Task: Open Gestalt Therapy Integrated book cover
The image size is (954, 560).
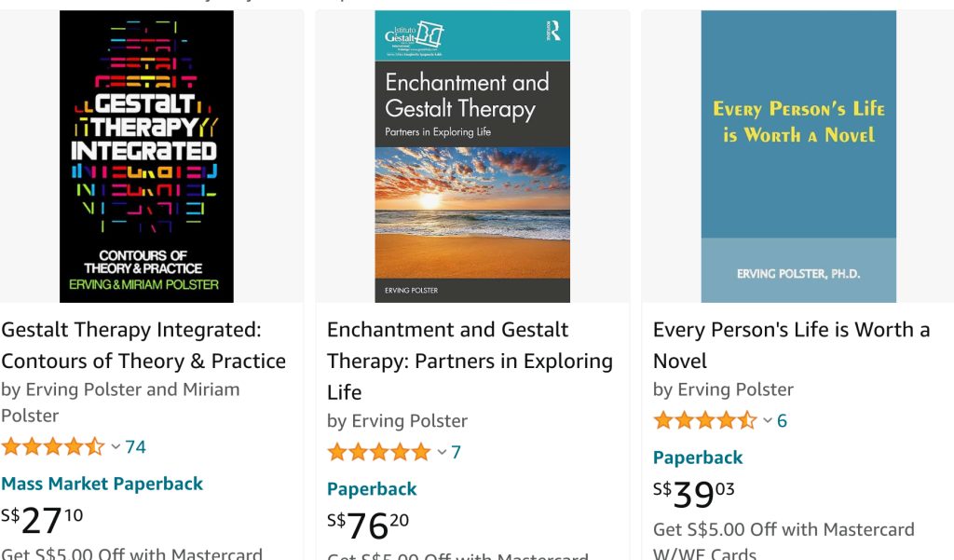Action: tap(146, 157)
